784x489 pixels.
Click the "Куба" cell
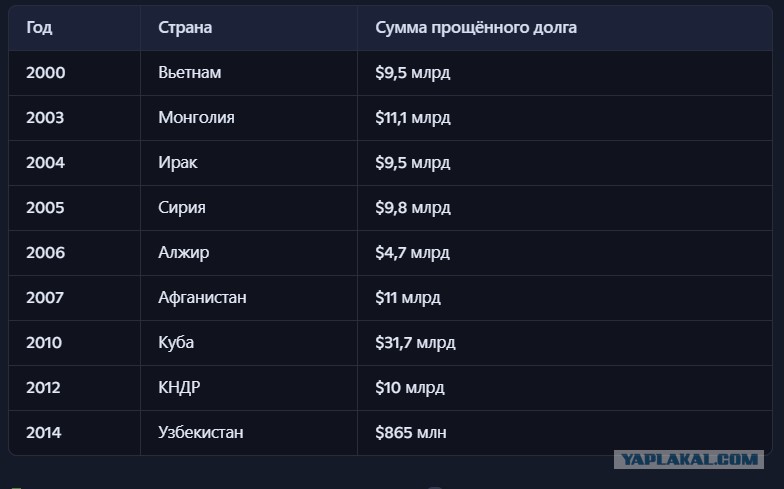pos(176,343)
